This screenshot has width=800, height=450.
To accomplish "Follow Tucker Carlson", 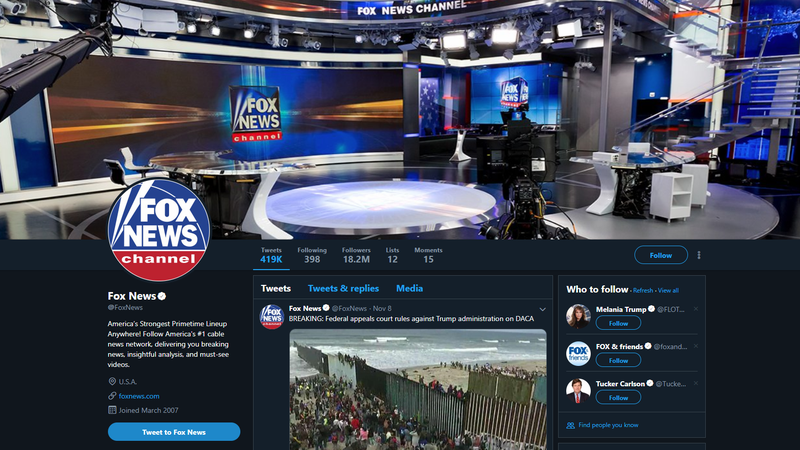I will click(618, 397).
